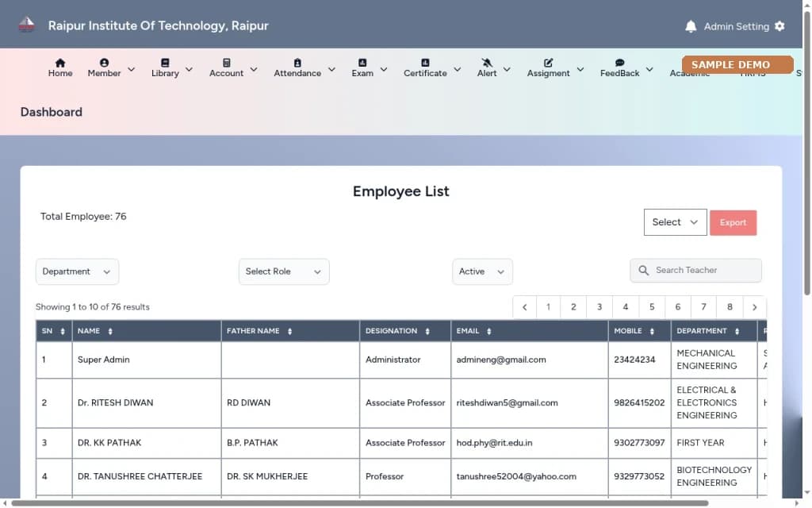Click the Library book icon
The width and height of the screenshot is (812, 508).
(x=165, y=63)
